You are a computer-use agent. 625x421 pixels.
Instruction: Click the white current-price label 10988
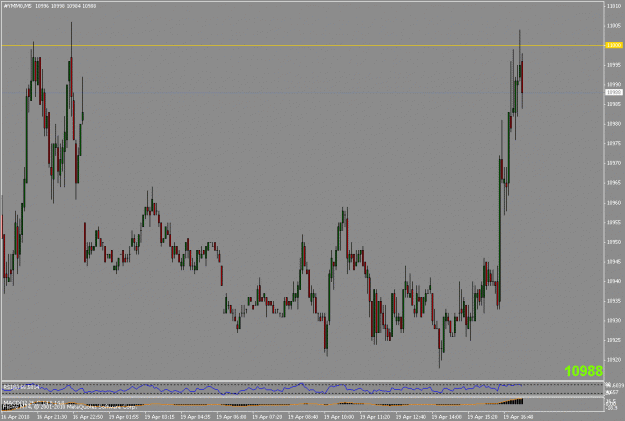pos(614,92)
